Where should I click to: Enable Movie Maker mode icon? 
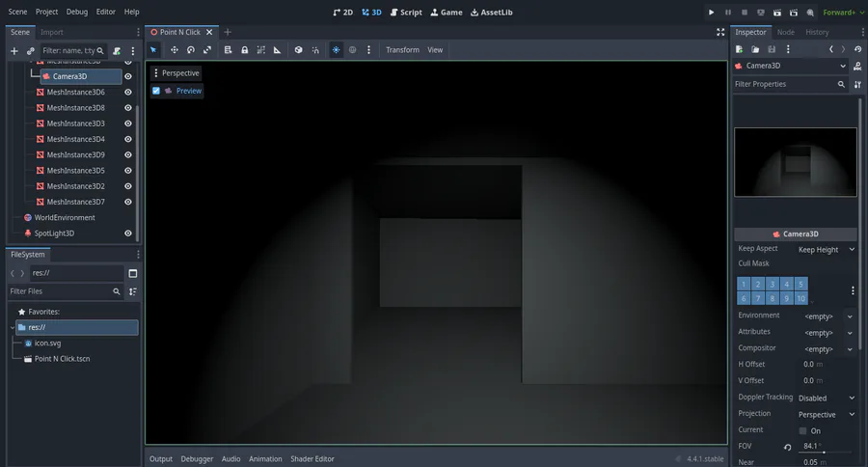click(x=810, y=13)
